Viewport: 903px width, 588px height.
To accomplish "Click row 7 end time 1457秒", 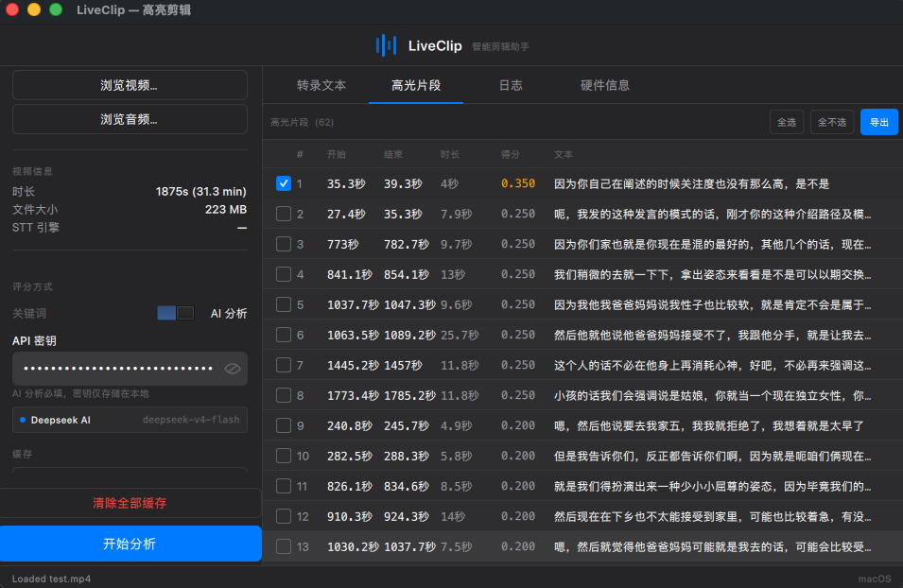I will tap(403, 365).
